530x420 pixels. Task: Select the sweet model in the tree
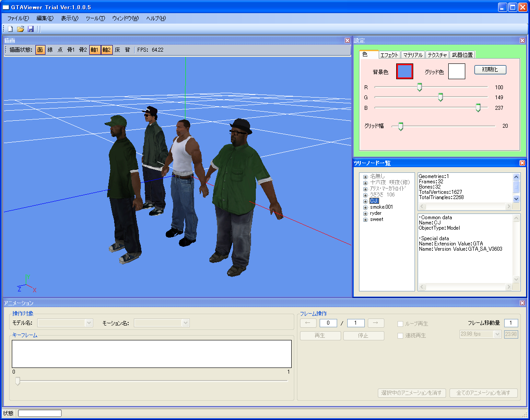tap(377, 220)
